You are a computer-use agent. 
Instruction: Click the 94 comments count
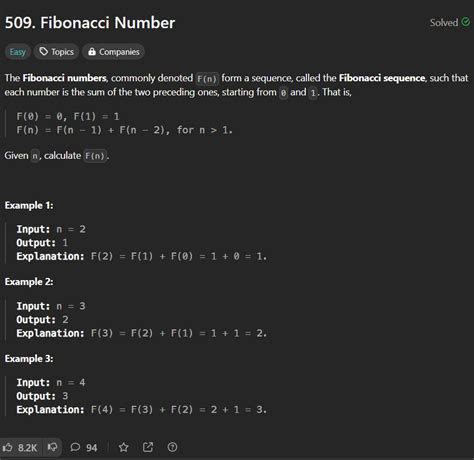(x=92, y=448)
